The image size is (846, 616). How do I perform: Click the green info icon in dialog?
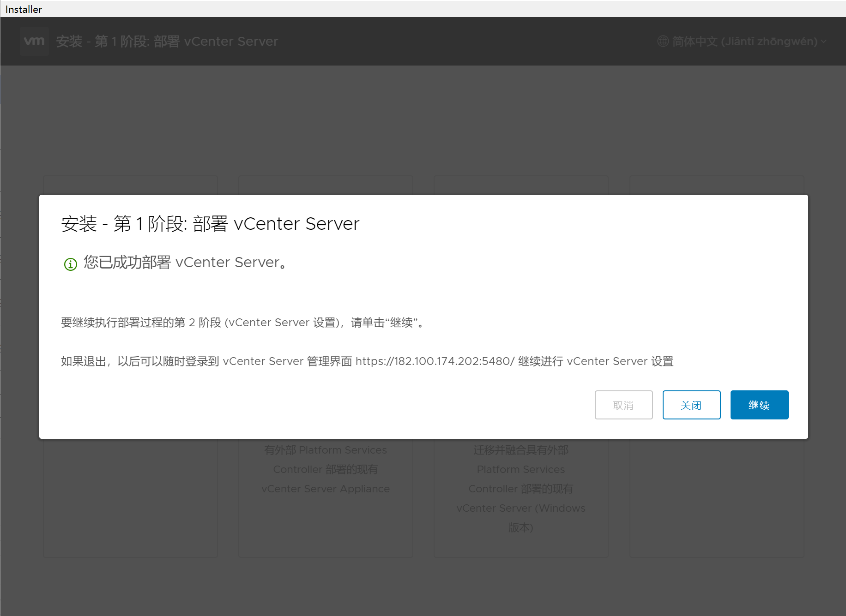(70, 264)
